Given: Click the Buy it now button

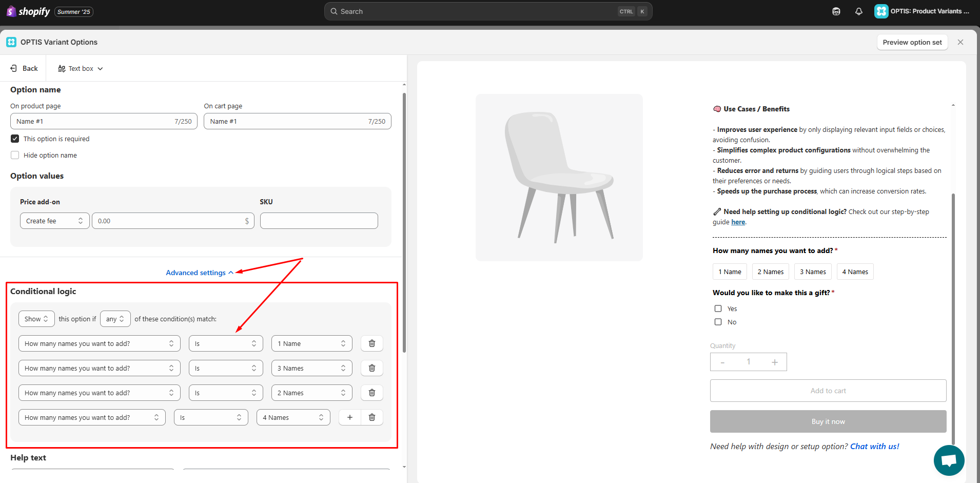Looking at the screenshot, I should [x=828, y=421].
